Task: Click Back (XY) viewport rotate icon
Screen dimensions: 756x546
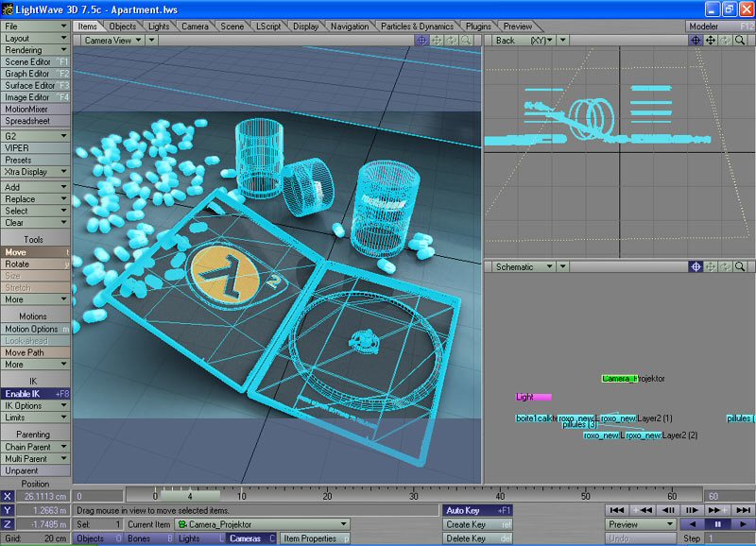Action: [x=725, y=41]
